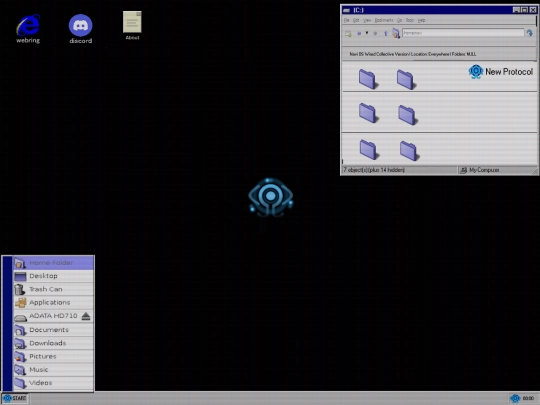Open the Go menu in the C: window

click(x=399, y=20)
